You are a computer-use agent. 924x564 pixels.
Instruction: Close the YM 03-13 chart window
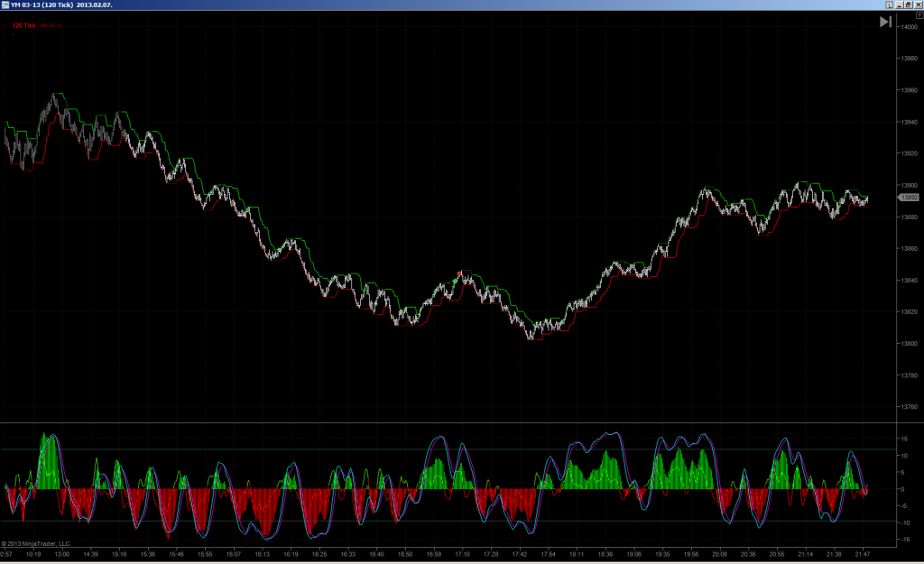click(x=918, y=5)
